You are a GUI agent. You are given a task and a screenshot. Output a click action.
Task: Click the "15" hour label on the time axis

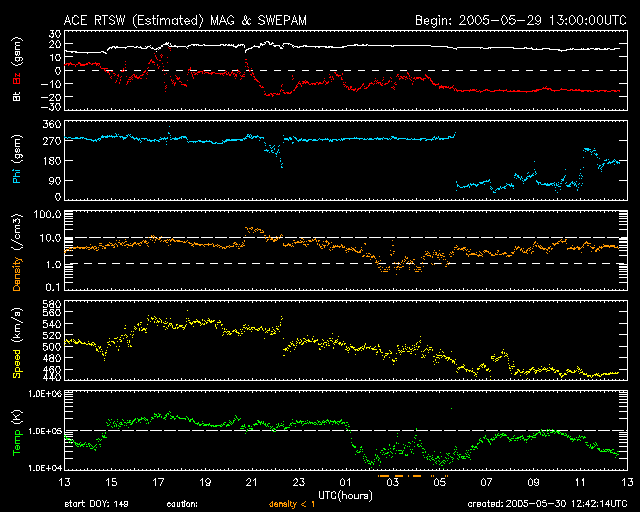pos(111,482)
